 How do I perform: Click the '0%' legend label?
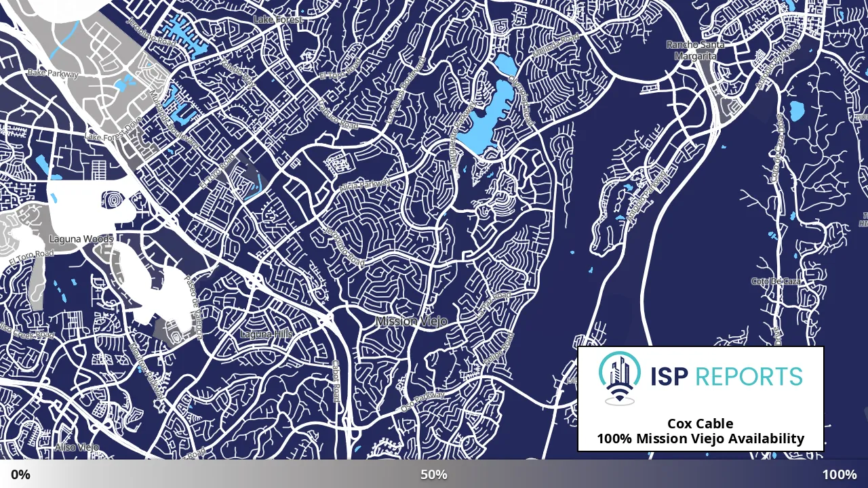point(20,474)
